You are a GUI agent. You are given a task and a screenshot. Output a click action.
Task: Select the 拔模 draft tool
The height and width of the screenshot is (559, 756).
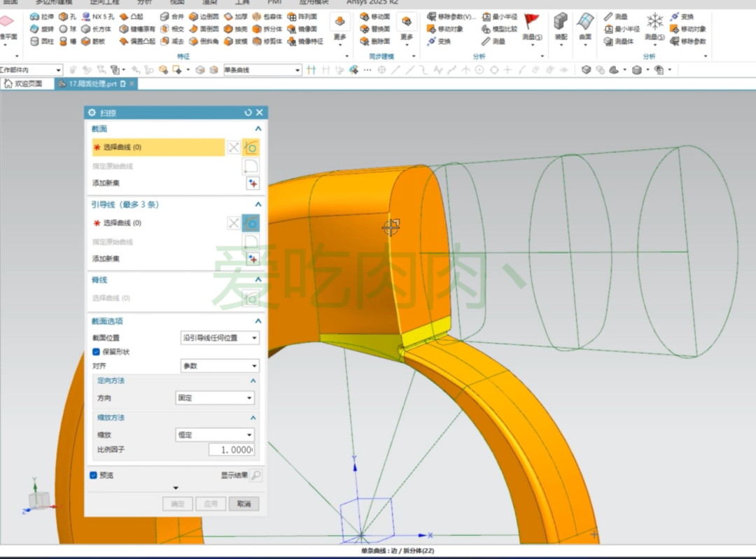[x=236, y=41]
